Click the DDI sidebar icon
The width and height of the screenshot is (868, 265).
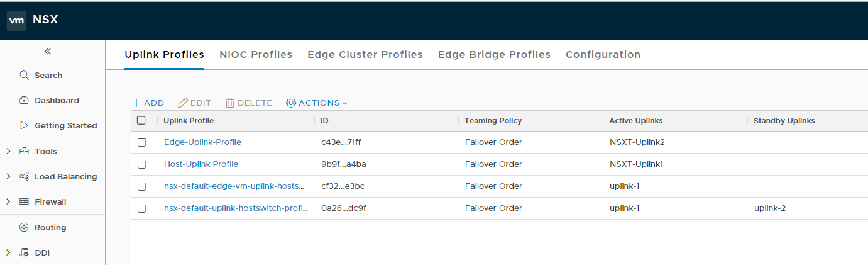25,253
